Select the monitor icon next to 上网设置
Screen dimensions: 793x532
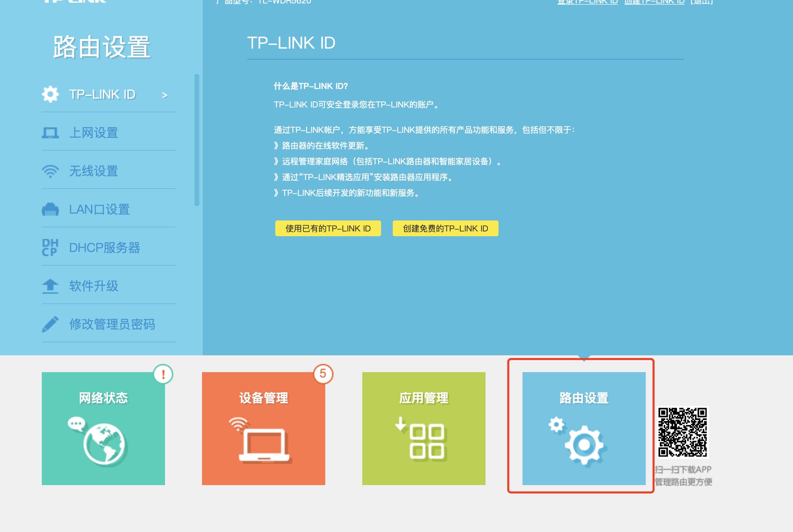[51, 132]
